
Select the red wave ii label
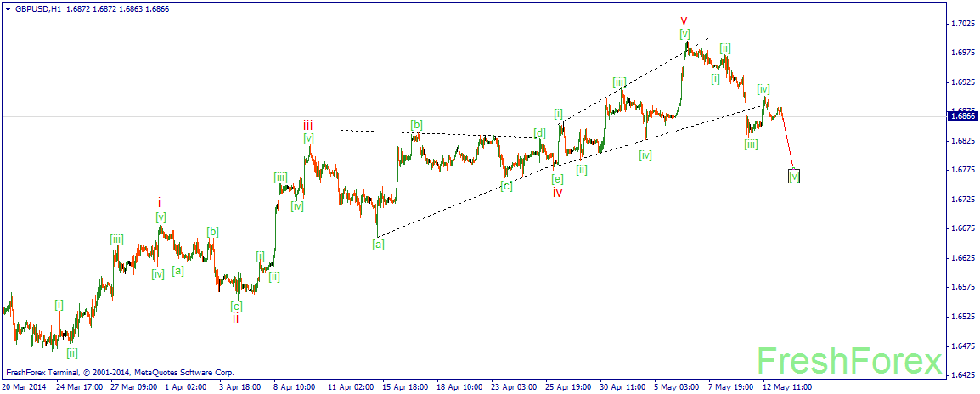[x=235, y=318]
